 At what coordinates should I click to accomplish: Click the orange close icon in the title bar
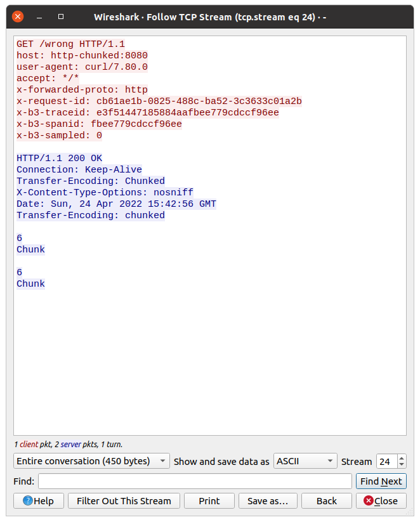coord(16,16)
